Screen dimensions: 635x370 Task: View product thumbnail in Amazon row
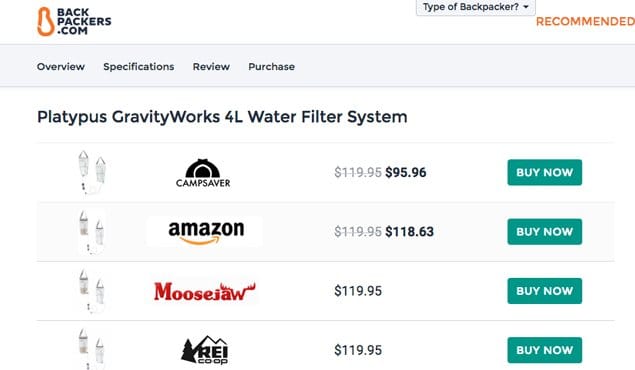pyautogui.click(x=92, y=232)
